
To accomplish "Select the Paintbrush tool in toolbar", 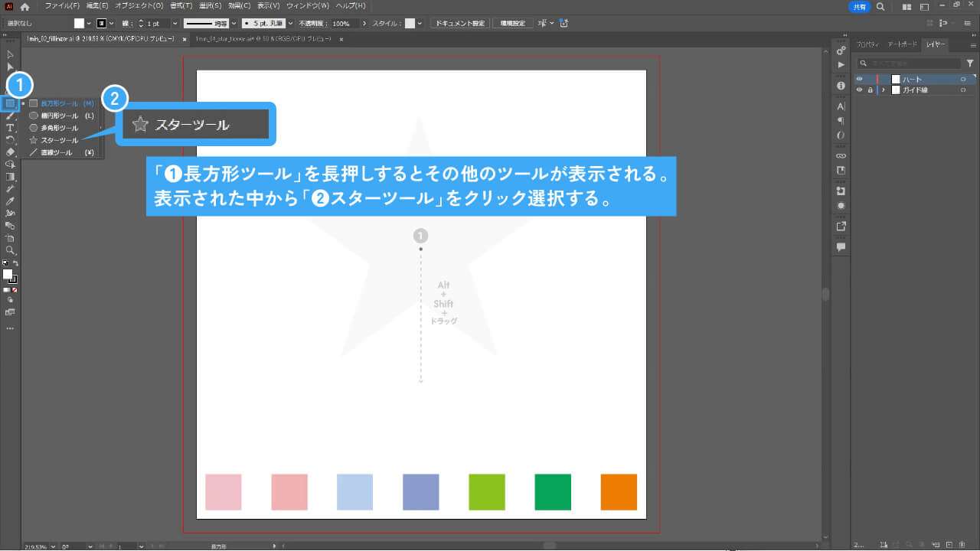I will [10, 116].
